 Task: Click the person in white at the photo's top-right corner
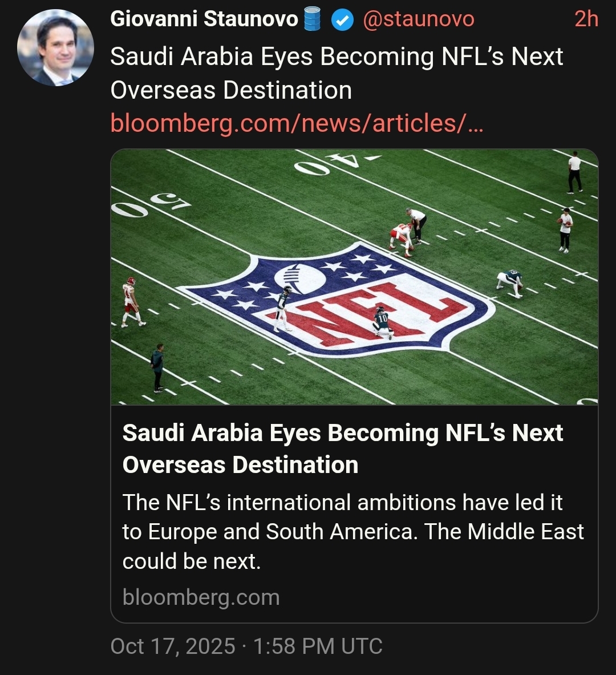coord(574,172)
